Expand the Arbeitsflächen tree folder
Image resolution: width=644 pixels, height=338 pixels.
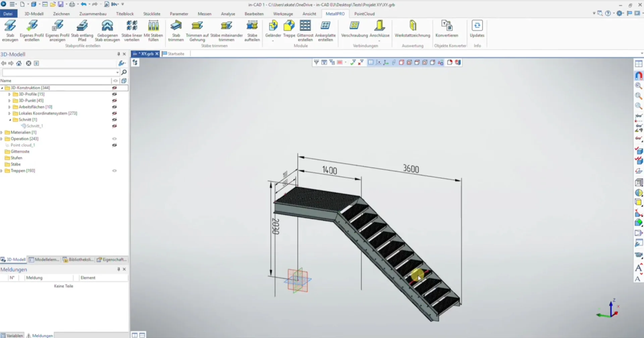pos(9,107)
